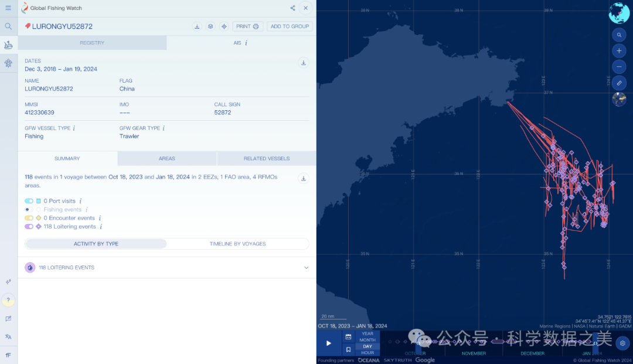Screen dimensions: 633x364
Task: Switch to the Registry tab
Action: (x=92, y=43)
